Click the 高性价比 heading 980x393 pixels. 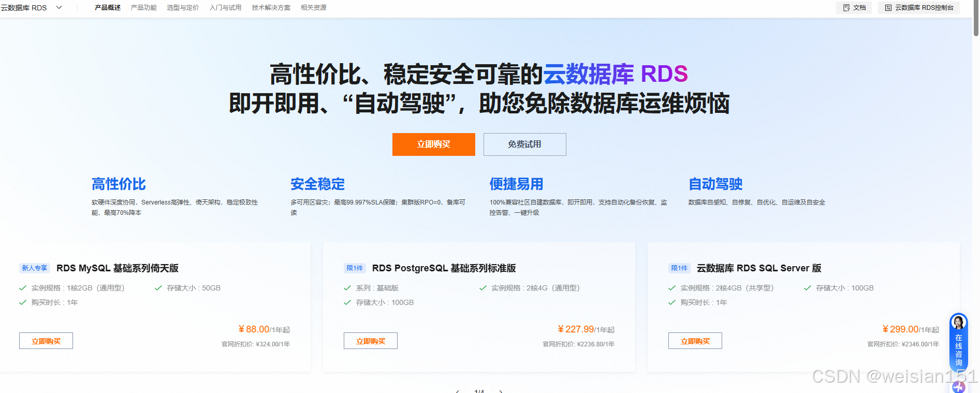coord(119,184)
